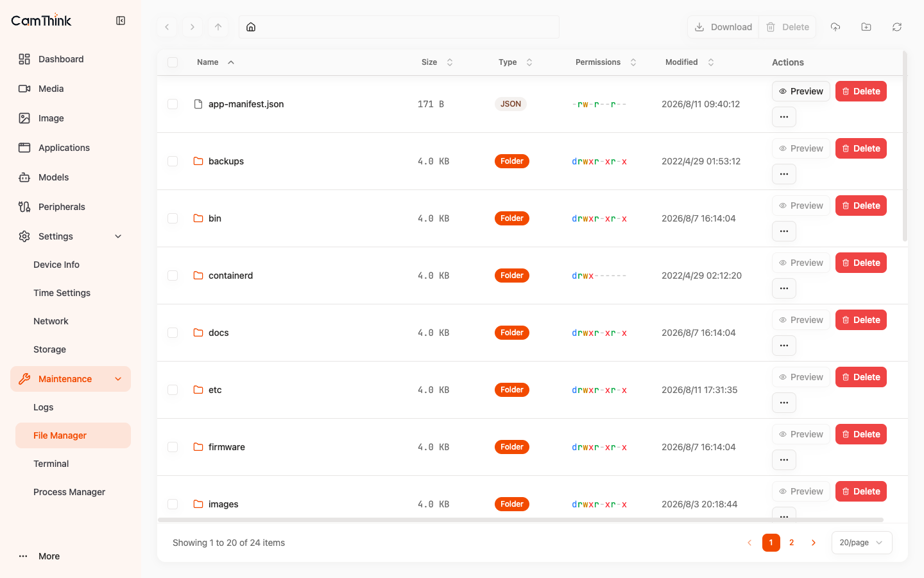Sort by Permissions column arrows

(633, 62)
